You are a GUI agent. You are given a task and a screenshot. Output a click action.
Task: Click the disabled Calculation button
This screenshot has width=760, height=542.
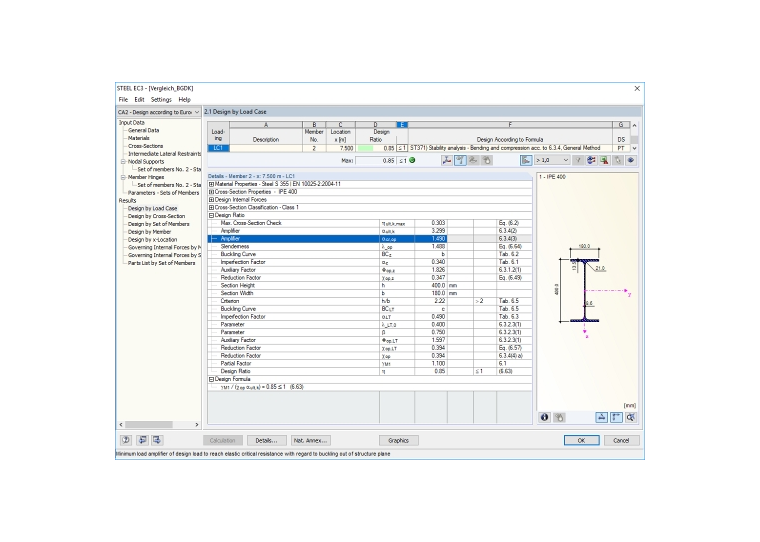pos(222,440)
